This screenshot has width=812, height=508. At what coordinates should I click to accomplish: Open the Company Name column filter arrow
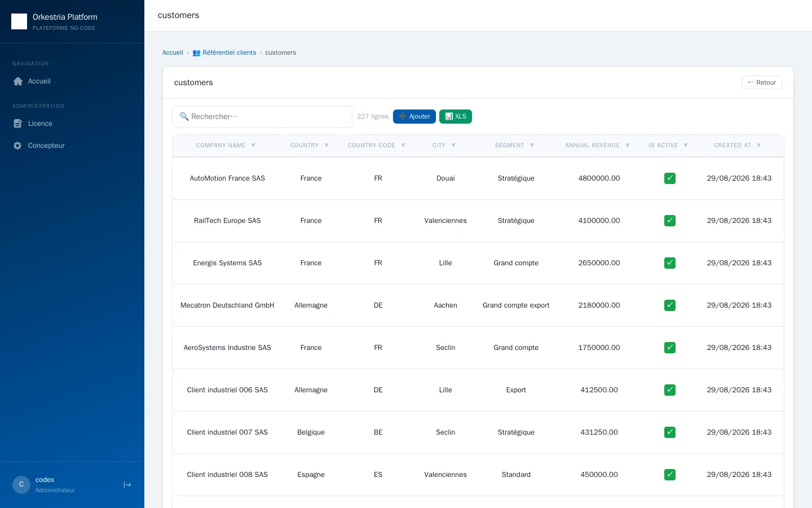coord(253,146)
